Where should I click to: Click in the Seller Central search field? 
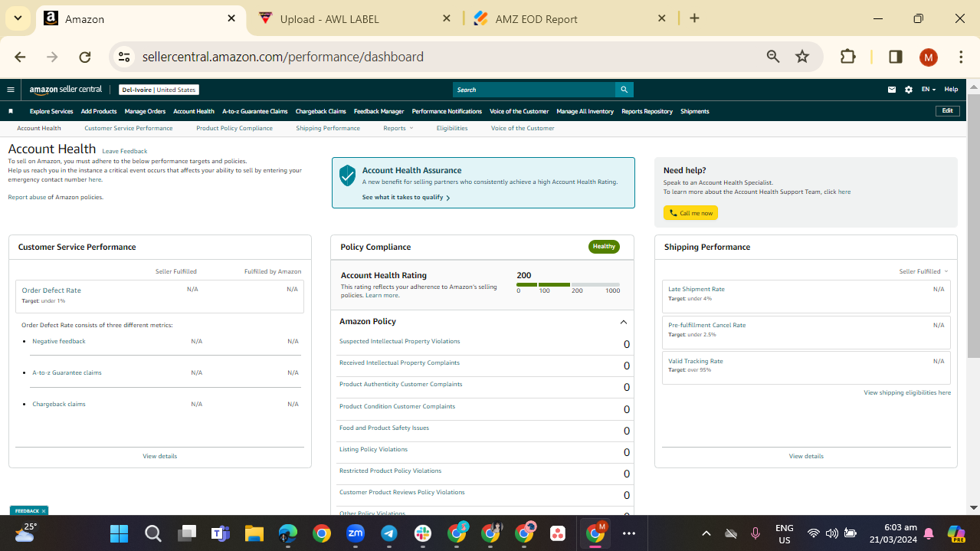[x=534, y=90]
